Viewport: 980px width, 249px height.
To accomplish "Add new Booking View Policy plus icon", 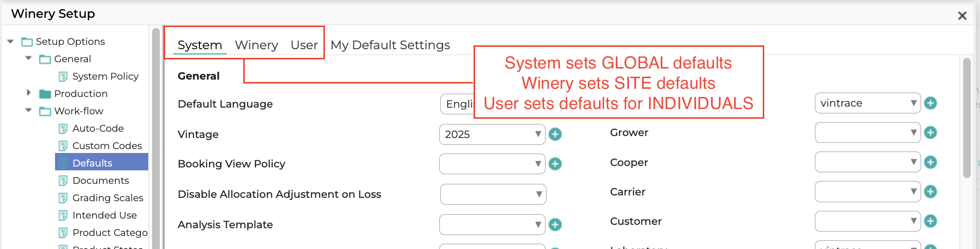I will coord(555,164).
